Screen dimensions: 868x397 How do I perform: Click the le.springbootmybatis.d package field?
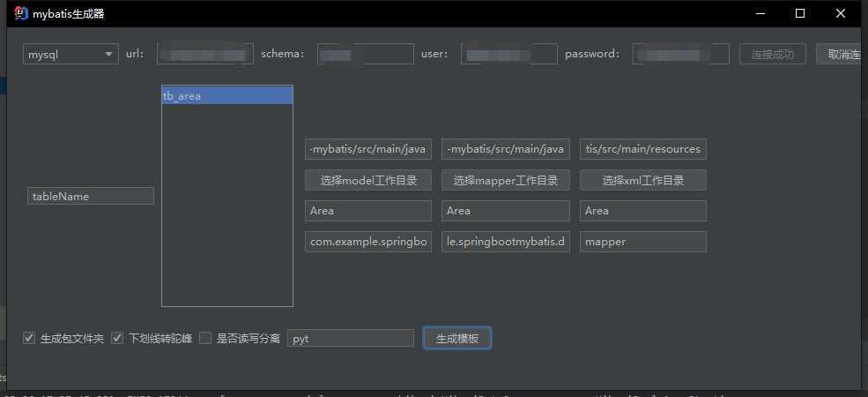506,242
